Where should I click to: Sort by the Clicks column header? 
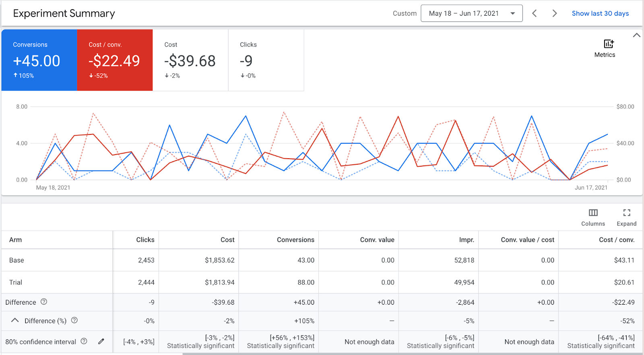point(145,240)
